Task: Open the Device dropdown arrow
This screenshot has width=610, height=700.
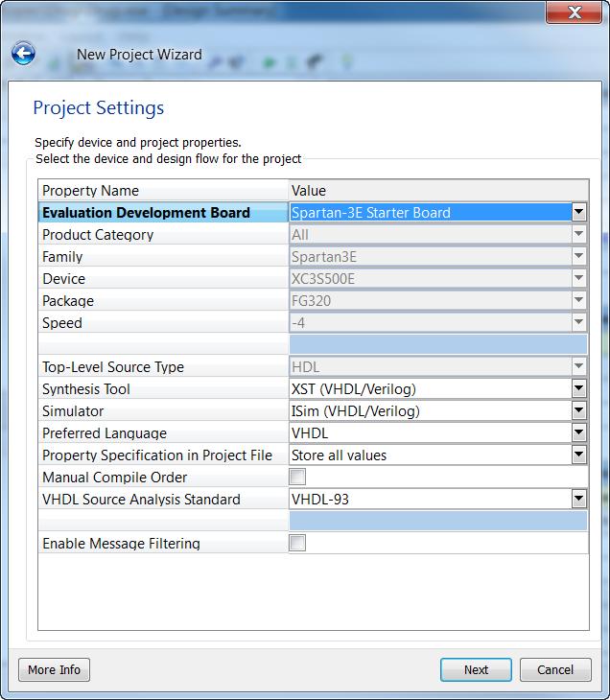Action: point(578,278)
